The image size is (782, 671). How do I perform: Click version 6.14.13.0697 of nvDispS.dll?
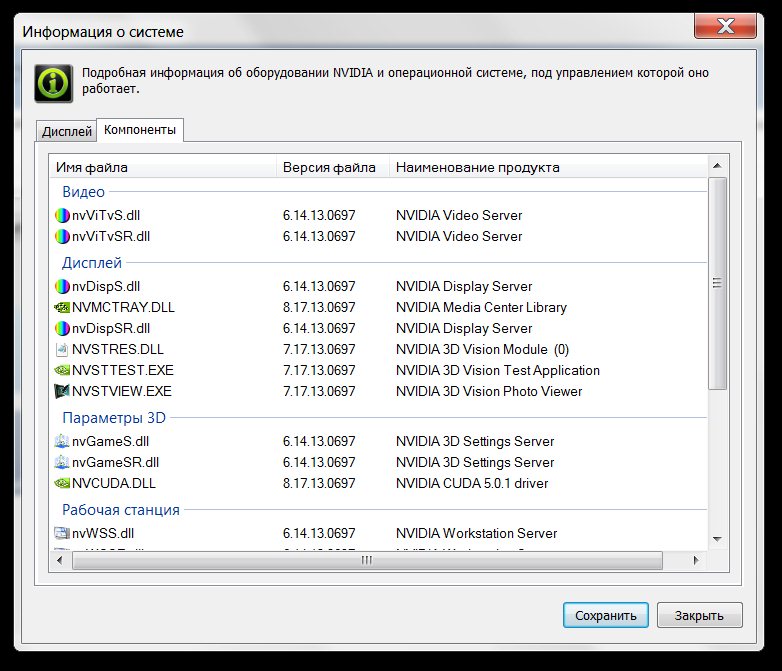[319, 286]
